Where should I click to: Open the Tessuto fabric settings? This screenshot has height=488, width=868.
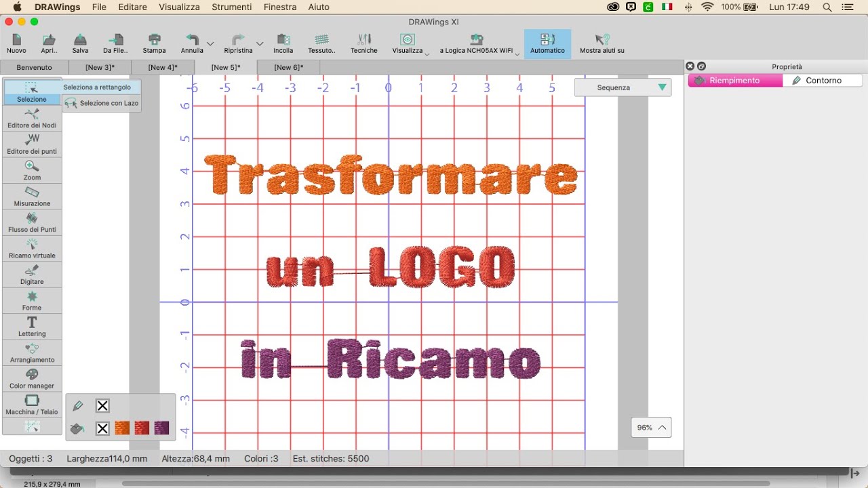click(321, 44)
